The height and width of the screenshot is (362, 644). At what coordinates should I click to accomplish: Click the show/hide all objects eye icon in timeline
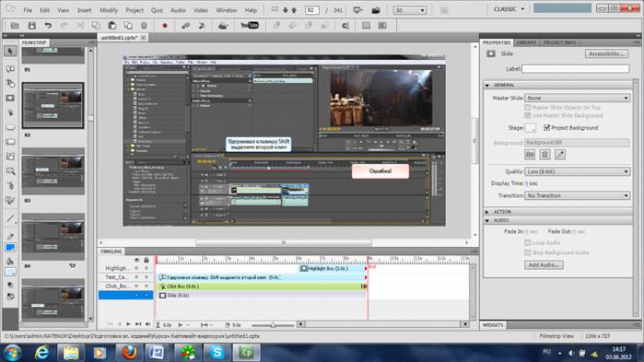pyautogui.click(x=136, y=260)
